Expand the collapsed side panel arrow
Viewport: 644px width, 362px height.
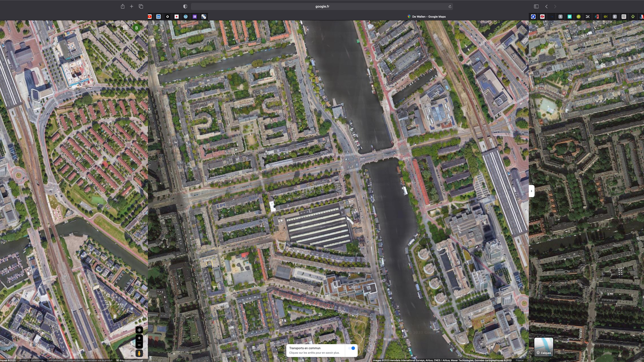(x=531, y=191)
